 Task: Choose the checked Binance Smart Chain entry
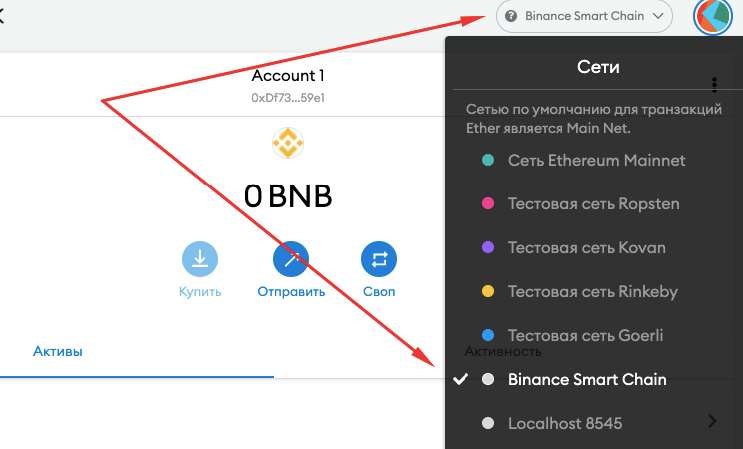[x=586, y=380]
